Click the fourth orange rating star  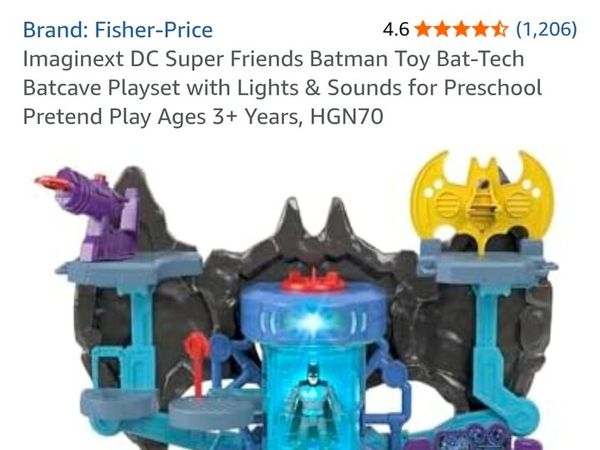coord(480,29)
